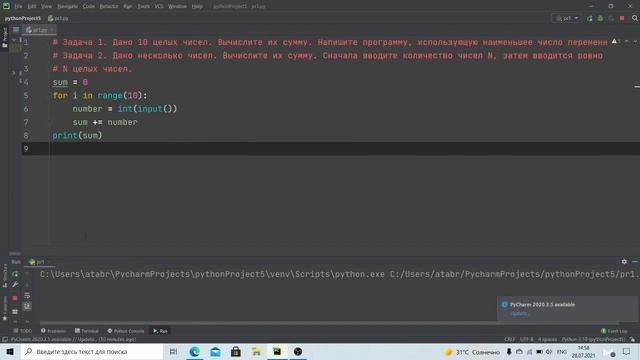The height and width of the screenshot is (360, 640).
Task: Toggle scroll to end icon in Run panel
Action: (x=27, y=306)
